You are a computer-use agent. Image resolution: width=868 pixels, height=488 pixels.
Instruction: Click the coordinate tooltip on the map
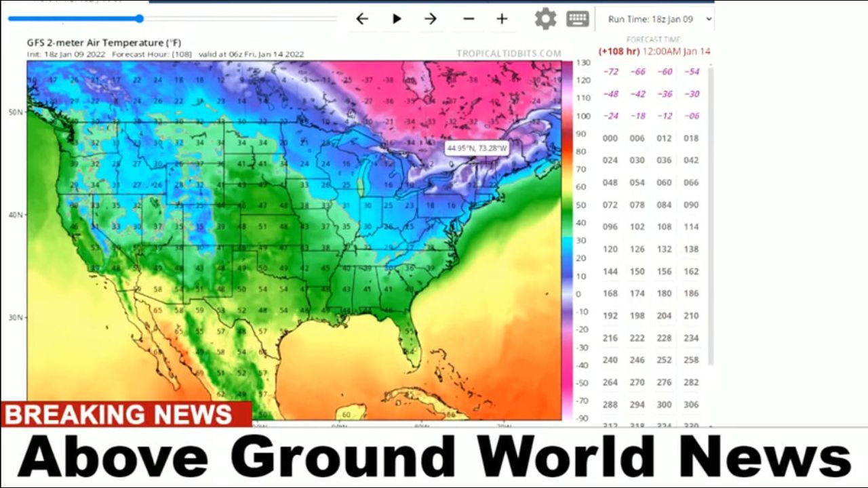click(x=476, y=148)
